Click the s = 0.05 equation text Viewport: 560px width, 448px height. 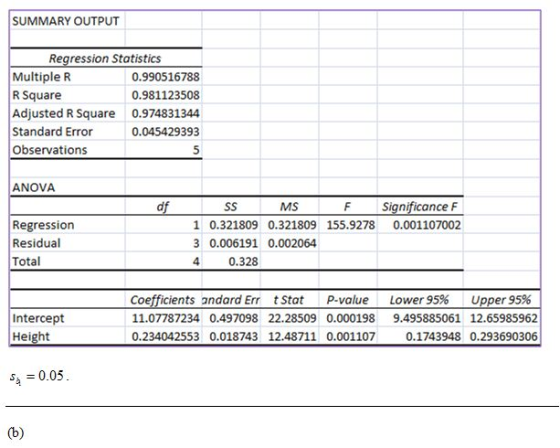pyautogui.click(x=39, y=377)
